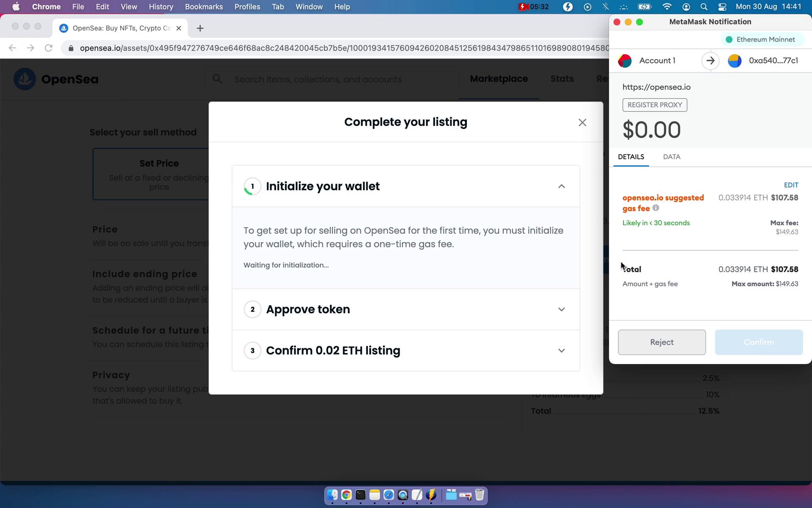Click EDIT link to modify gas fee

coord(791,185)
